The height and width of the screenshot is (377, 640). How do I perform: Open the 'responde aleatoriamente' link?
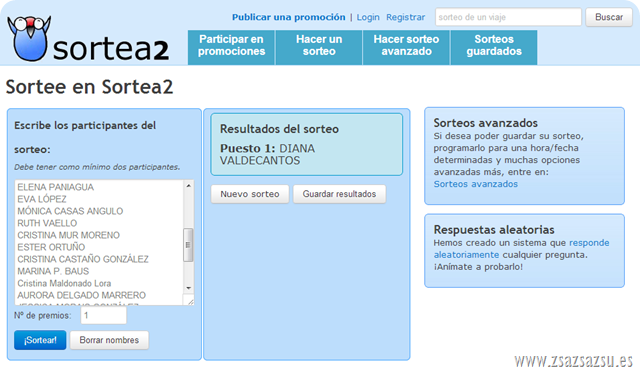point(521,248)
